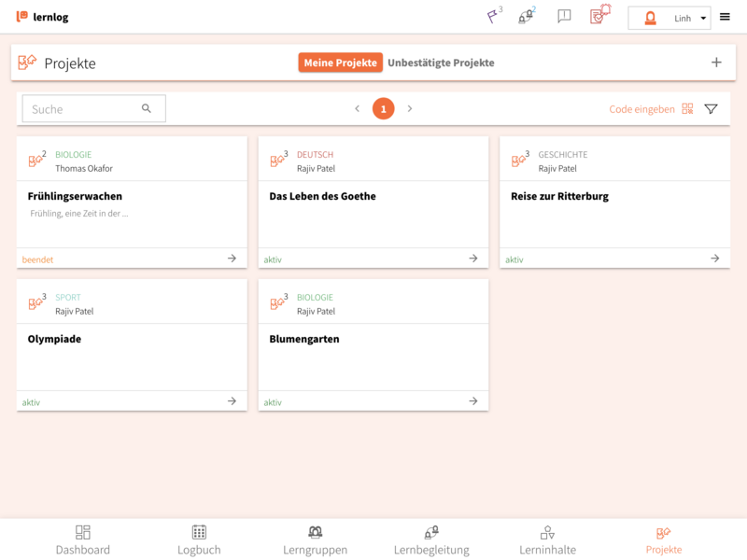Go to the previous page chevron
This screenshot has width=747, height=560.
coord(357,109)
